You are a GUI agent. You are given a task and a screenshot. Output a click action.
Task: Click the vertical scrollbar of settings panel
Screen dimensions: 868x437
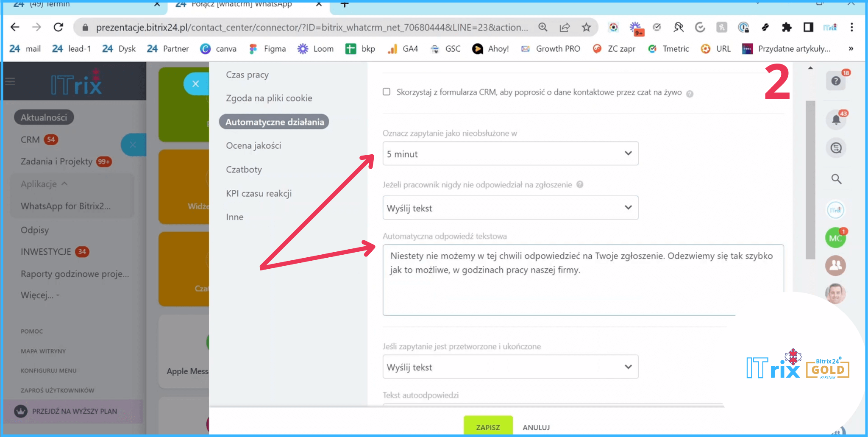[810, 178]
